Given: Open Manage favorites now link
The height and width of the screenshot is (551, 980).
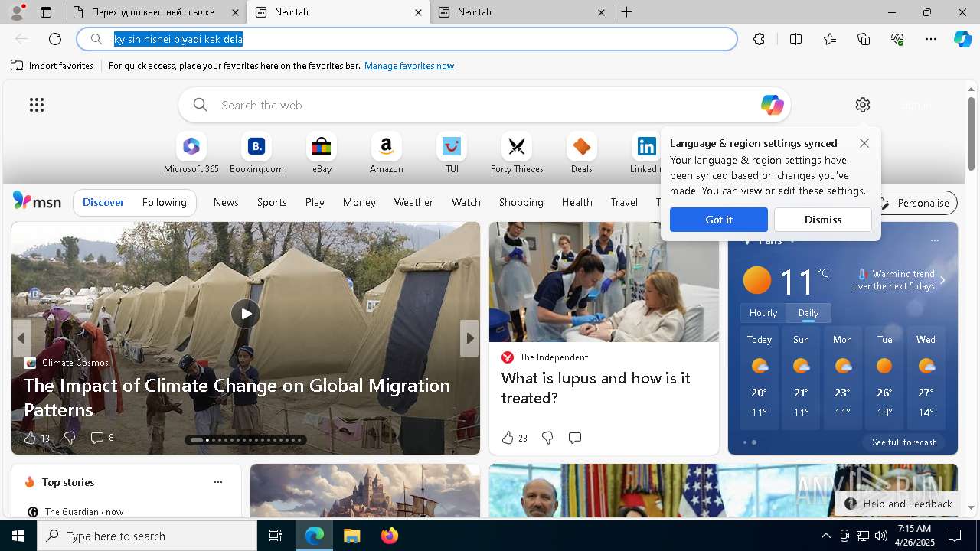Looking at the screenshot, I should pyautogui.click(x=409, y=66).
